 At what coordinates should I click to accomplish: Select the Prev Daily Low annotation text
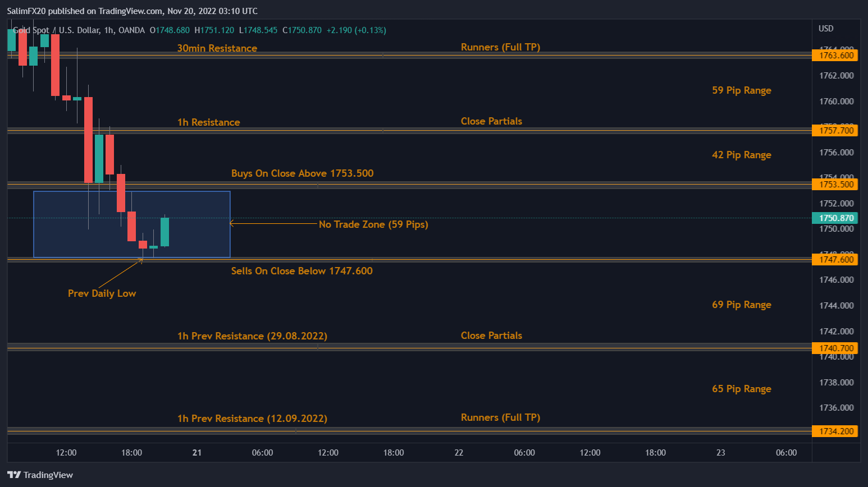pyautogui.click(x=102, y=293)
